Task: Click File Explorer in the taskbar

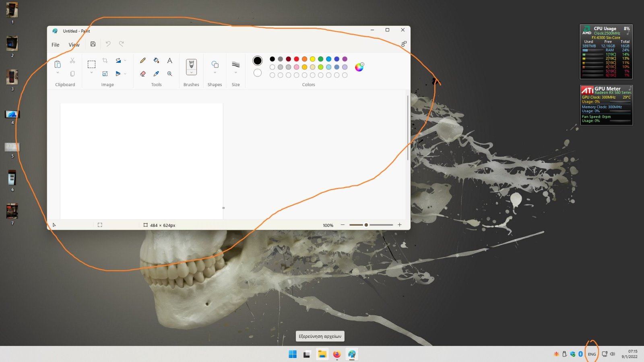Action: (322, 354)
